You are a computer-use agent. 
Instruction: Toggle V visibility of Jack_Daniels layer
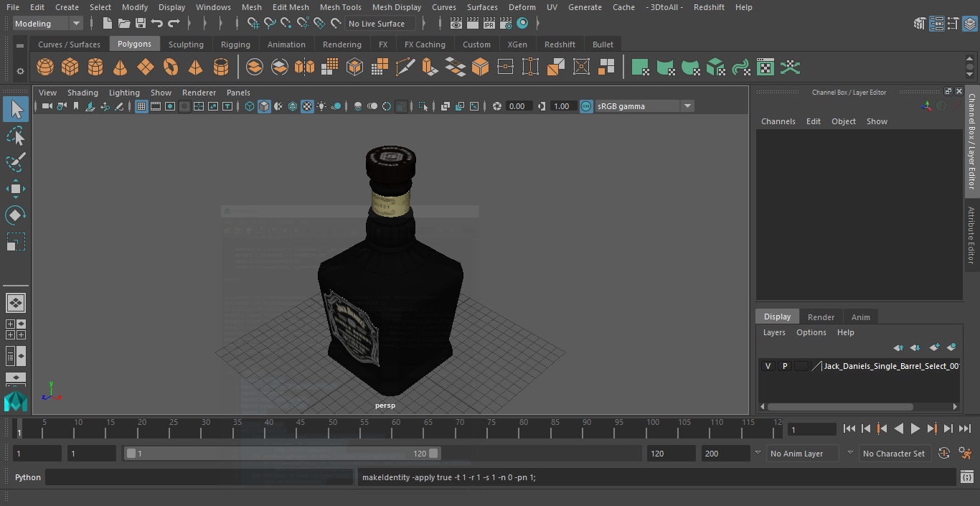768,366
